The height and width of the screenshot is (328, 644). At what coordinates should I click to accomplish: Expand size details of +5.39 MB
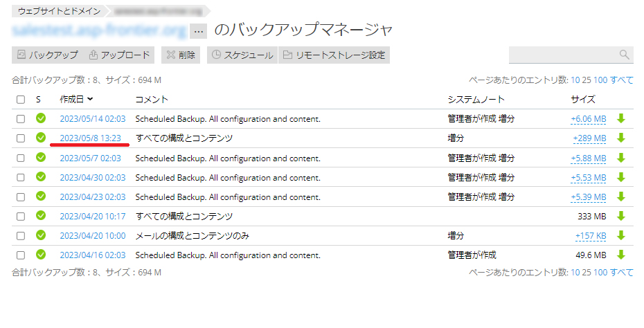pyautogui.click(x=589, y=197)
